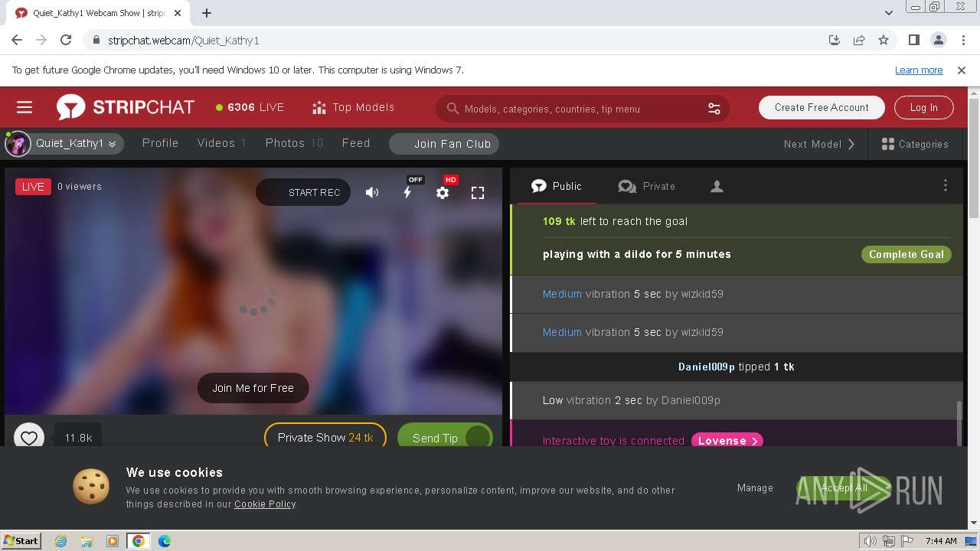
Task: Open Edge from taskbar
Action: (x=165, y=541)
